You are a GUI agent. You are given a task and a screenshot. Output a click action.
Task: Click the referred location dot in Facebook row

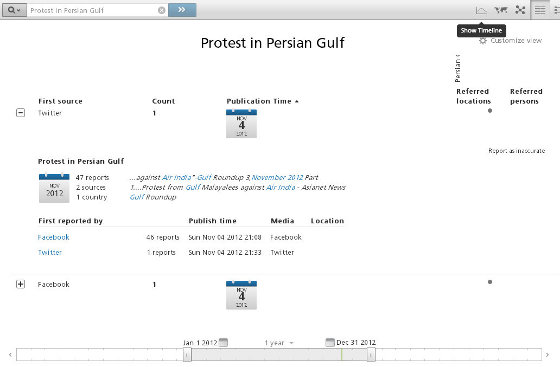click(490, 282)
